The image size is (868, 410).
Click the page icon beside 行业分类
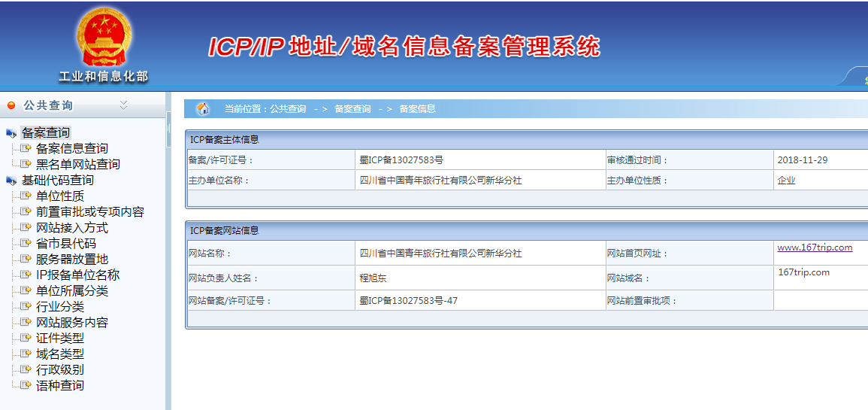[x=26, y=306]
